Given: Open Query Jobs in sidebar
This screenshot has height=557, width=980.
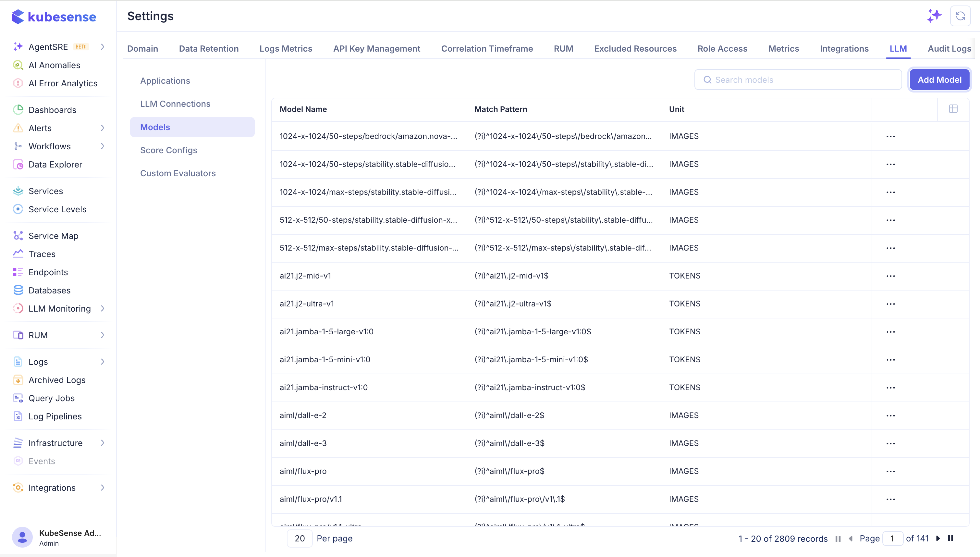Looking at the screenshot, I should [52, 398].
